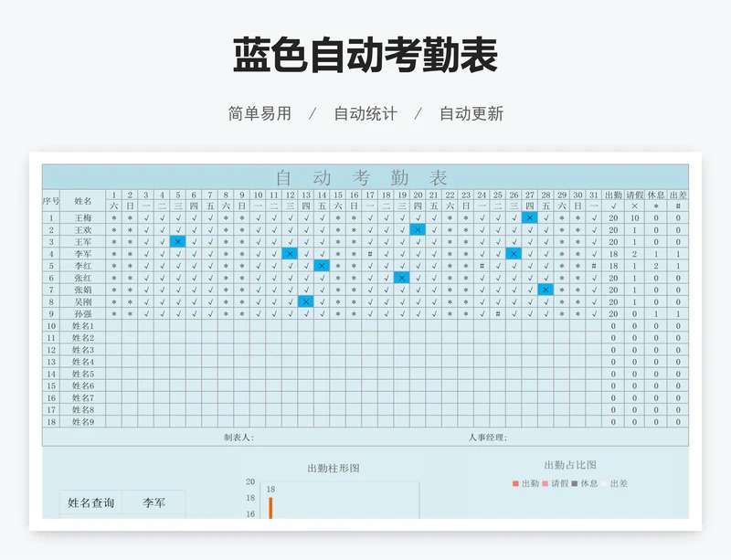Viewport: 731px width, 560px height.
Task: Click the red 出勤 legend swatch
Action: pos(515,483)
